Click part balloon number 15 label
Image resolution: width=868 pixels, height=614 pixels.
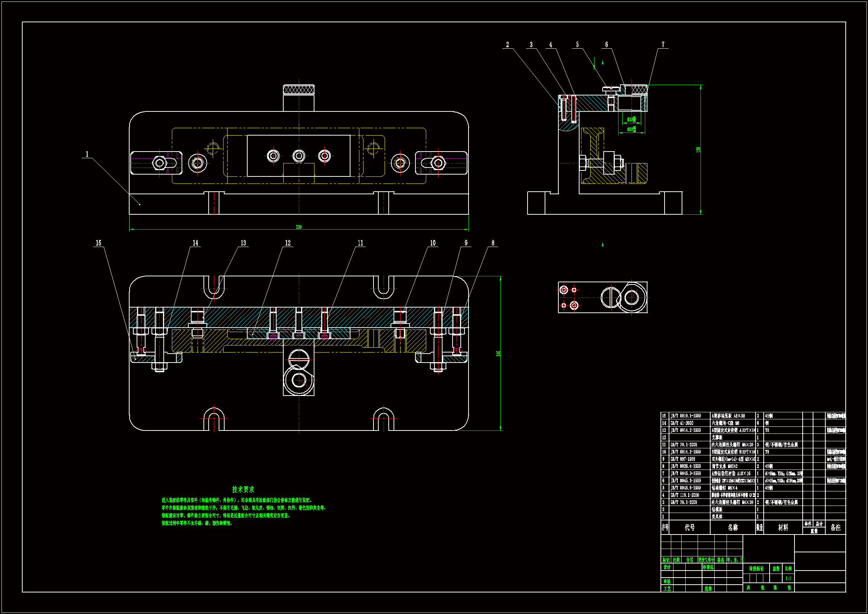98,243
